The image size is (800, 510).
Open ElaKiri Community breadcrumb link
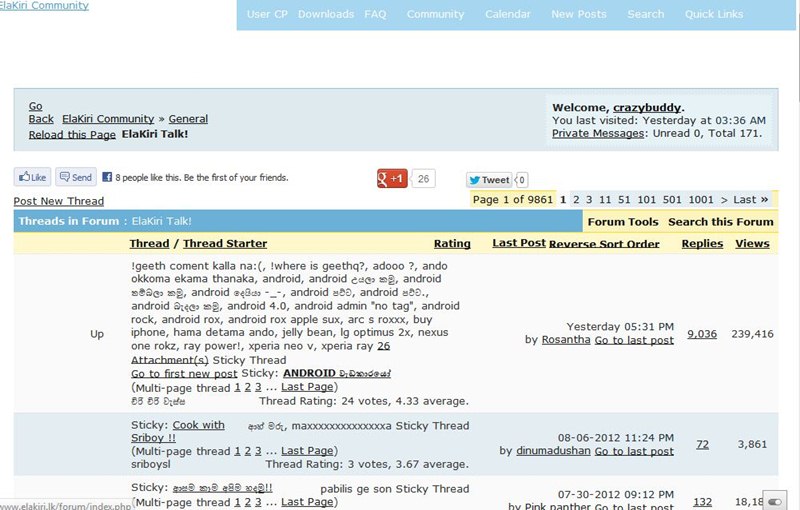108,119
